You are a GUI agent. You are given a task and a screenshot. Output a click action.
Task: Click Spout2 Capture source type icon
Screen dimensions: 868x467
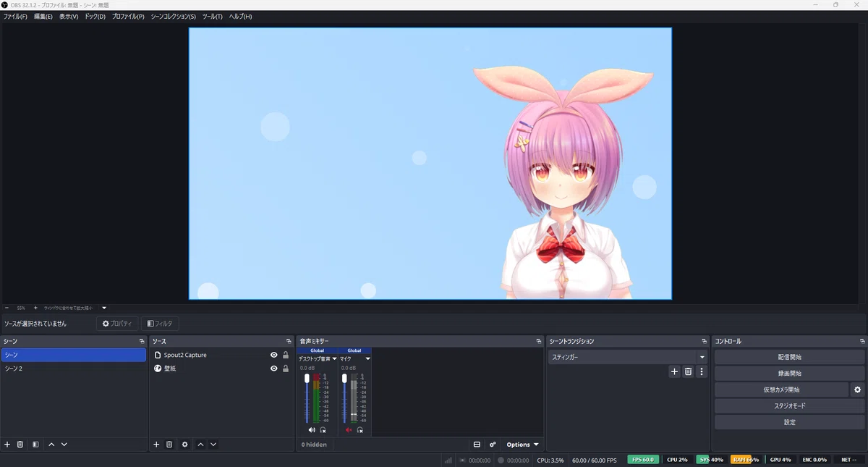click(158, 355)
